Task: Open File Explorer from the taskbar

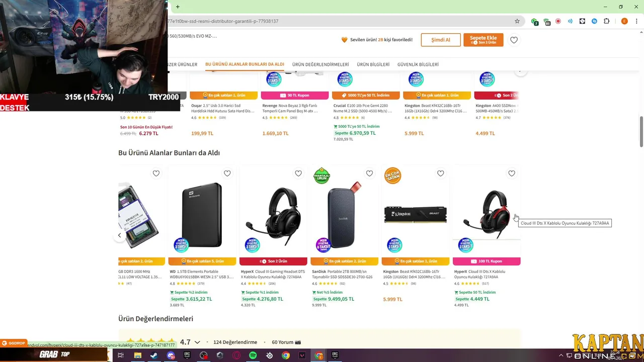Action: point(137,355)
